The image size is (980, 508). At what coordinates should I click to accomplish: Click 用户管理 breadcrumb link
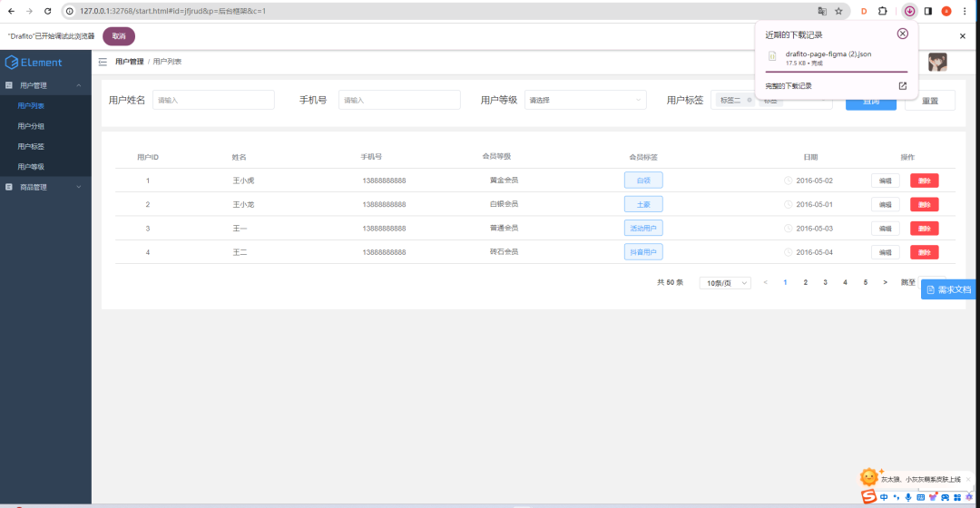coord(130,62)
